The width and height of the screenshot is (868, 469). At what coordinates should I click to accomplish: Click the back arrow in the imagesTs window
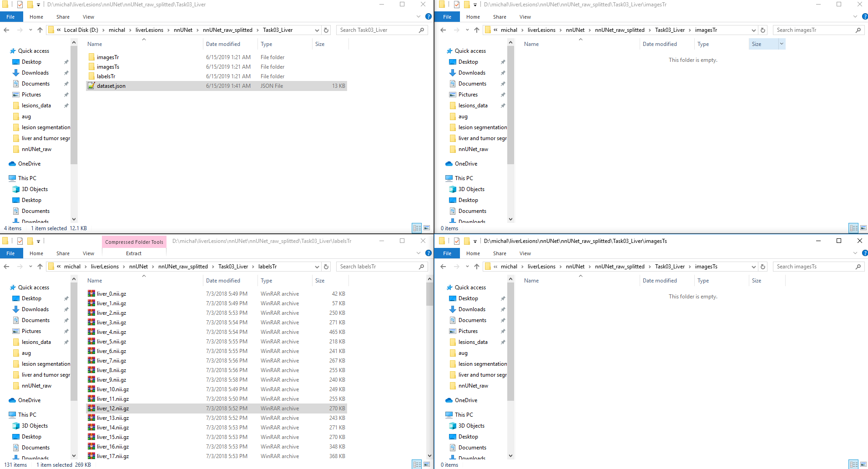(443, 266)
